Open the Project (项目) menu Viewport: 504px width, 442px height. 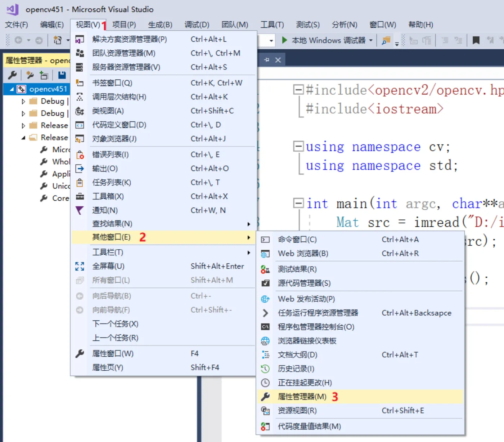124,24
